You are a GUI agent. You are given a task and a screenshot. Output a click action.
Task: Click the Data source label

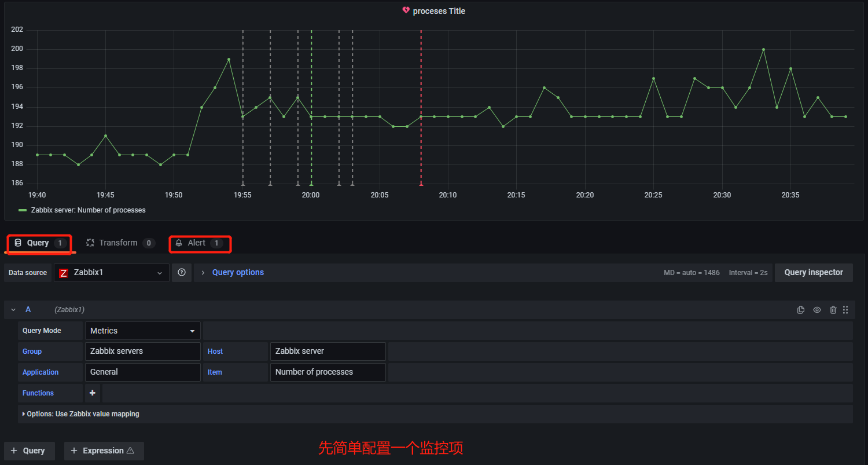tap(28, 273)
